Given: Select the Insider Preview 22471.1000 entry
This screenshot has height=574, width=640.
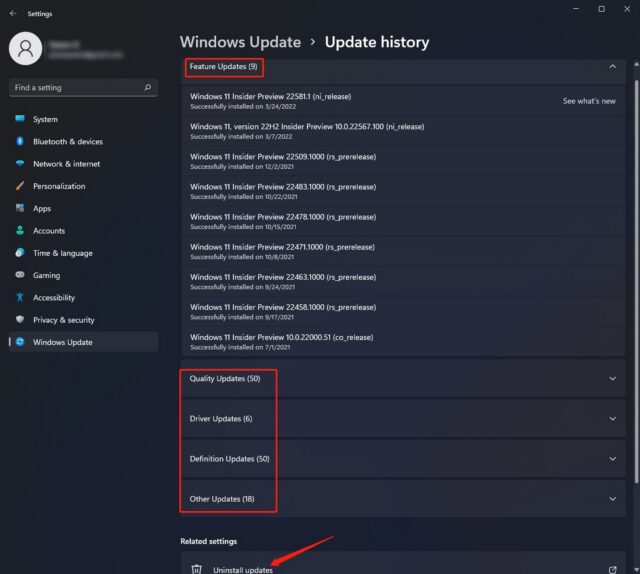Looking at the screenshot, I should coord(403,251).
